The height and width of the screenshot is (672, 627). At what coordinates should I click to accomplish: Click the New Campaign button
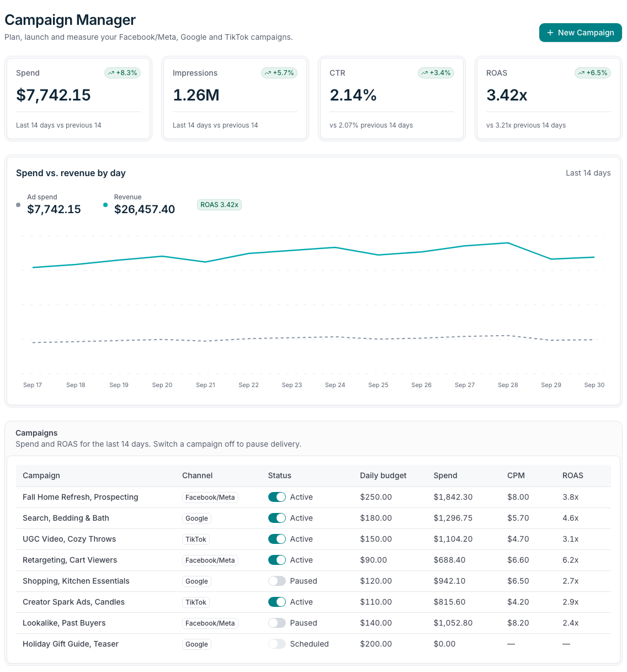tap(580, 33)
